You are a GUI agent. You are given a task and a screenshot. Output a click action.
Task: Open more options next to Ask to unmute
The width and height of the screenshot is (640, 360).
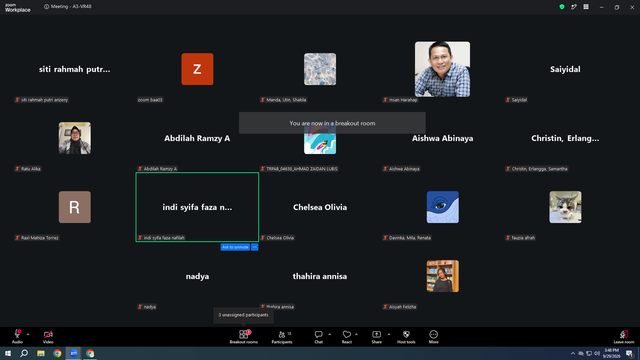coord(255,247)
